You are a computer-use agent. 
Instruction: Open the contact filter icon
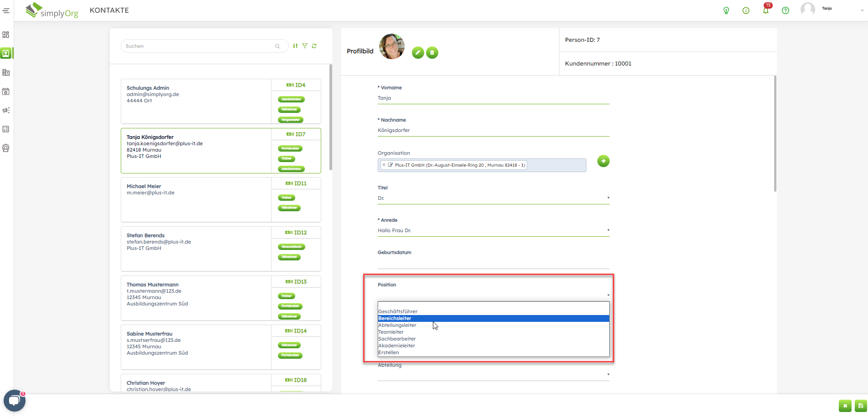[x=305, y=46]
